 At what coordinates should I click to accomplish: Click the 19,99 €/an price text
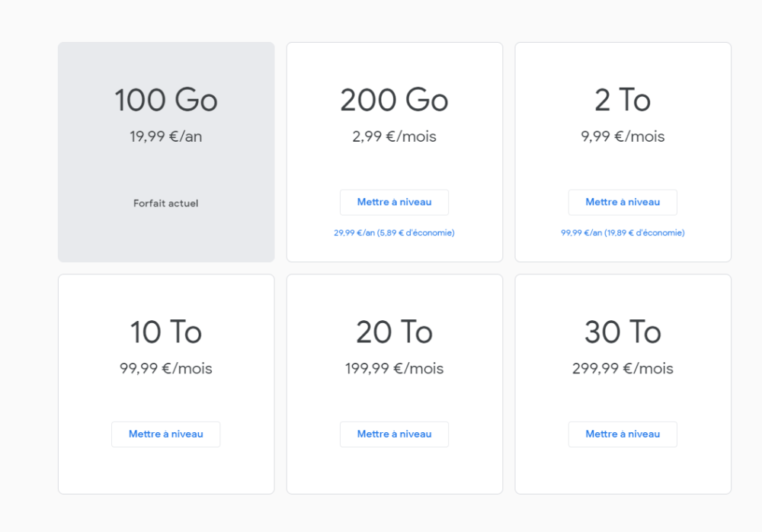166,137
